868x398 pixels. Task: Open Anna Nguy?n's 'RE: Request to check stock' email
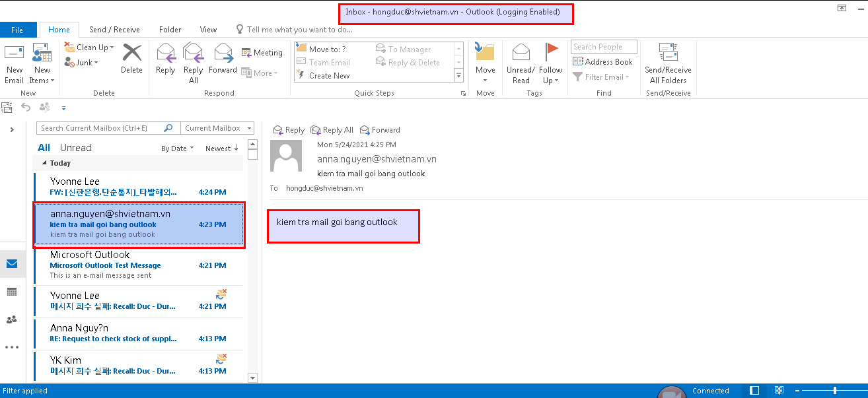[x=139, y=333]
